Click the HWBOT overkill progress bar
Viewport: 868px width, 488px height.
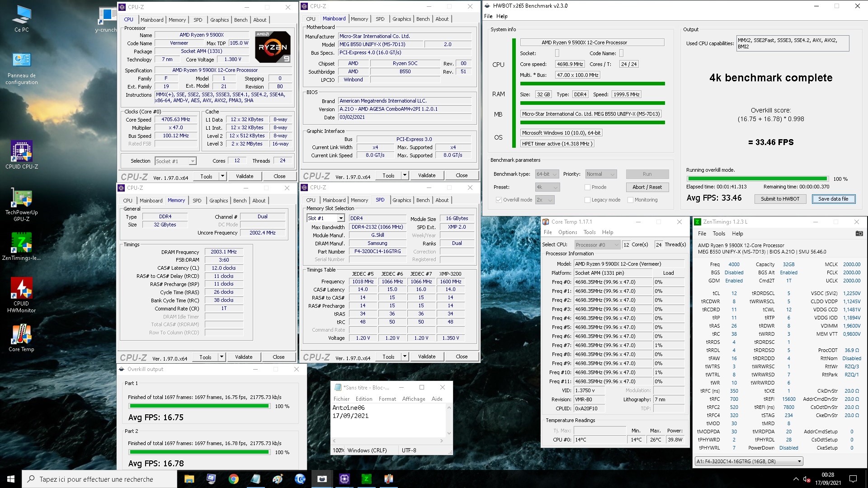pyautogui.click(x=757, y=179)
